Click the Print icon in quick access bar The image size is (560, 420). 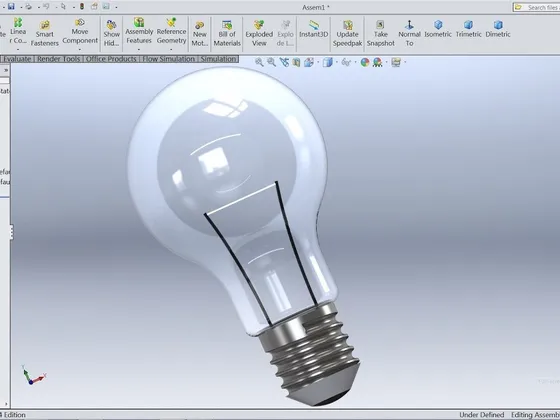click(x=29, y=6)
